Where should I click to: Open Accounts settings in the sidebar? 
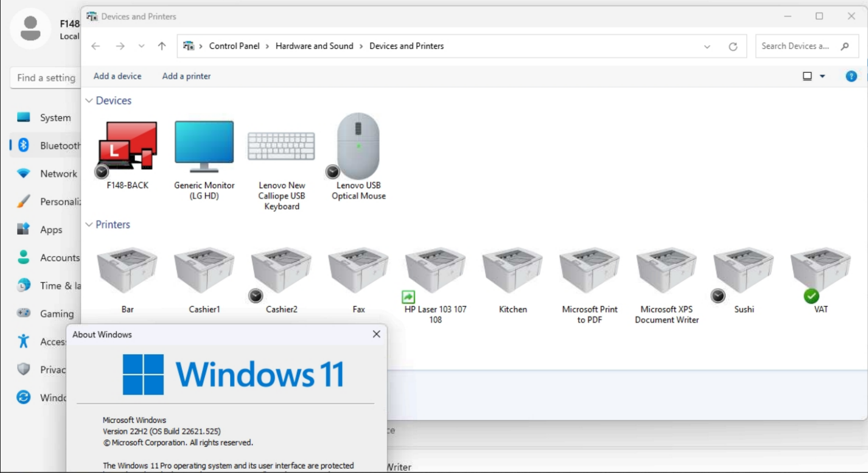click(x=44, y=258)
